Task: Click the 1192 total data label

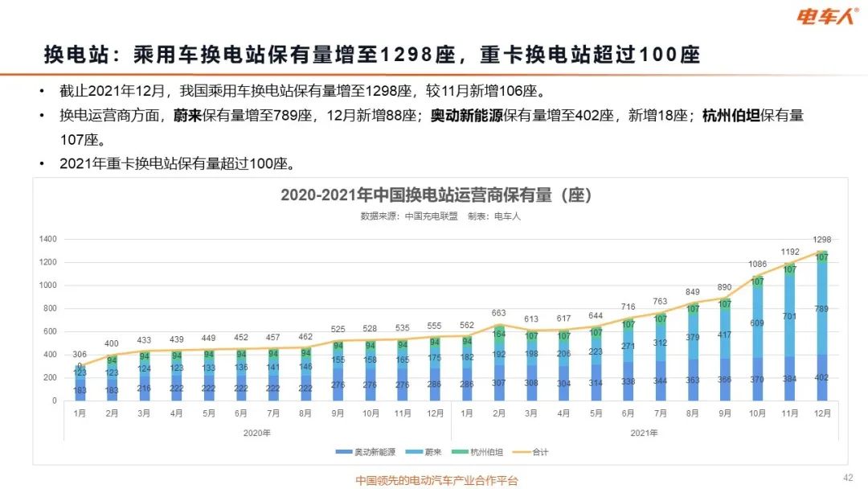Action: tap(790, 252)
